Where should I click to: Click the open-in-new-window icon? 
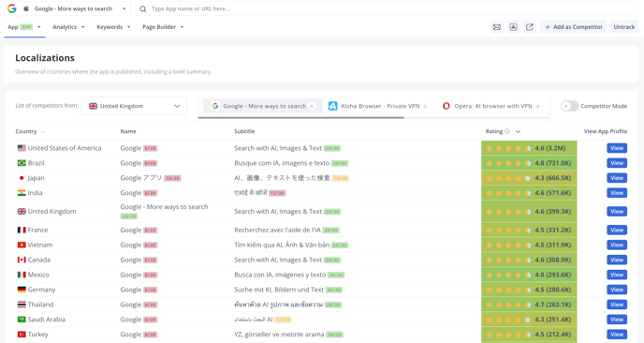click(x=530, y=27)
